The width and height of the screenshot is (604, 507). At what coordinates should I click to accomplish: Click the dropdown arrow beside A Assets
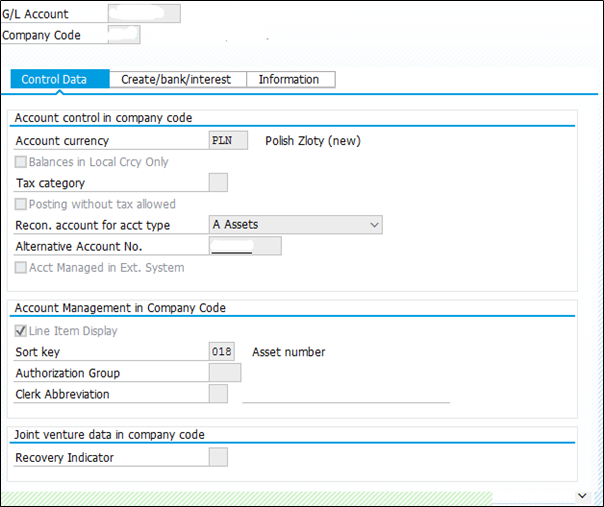[x=374, y=225]
